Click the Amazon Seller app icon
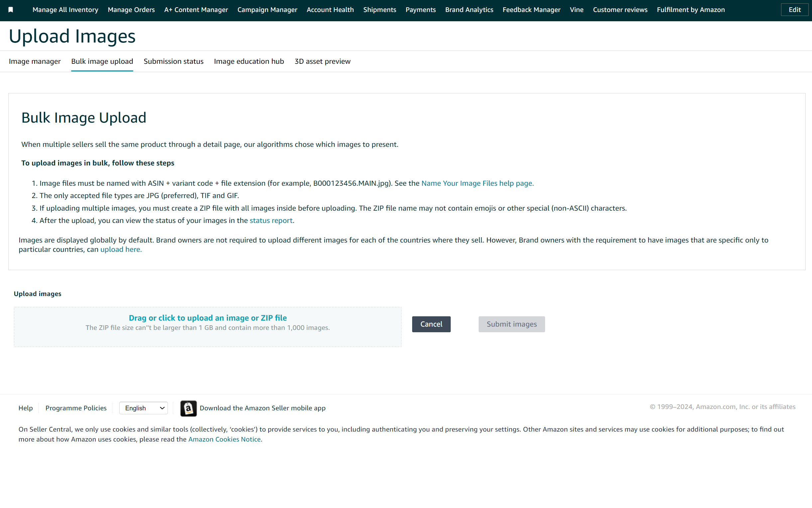Viewport: 812px width, 508px height. pyautogui.click(x=188, y=408)
